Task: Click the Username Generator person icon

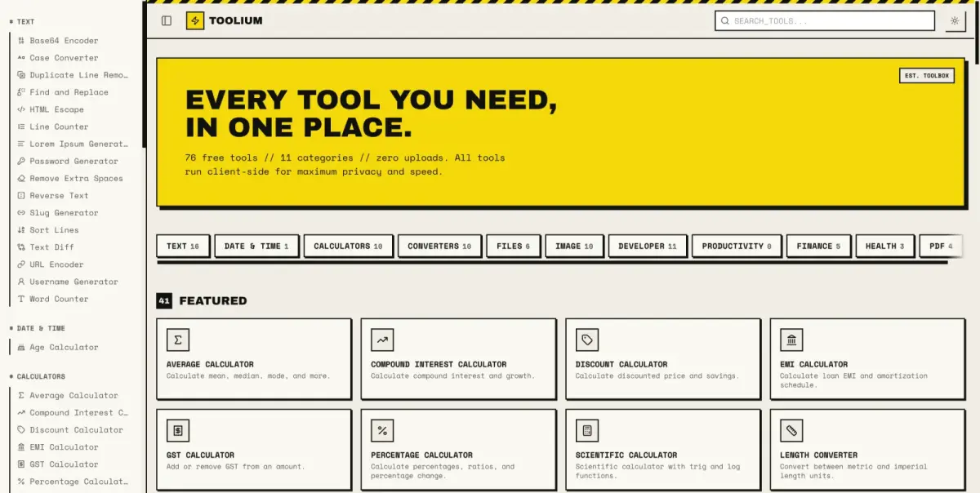Action: pyautogui.click(x=21, y=282)
